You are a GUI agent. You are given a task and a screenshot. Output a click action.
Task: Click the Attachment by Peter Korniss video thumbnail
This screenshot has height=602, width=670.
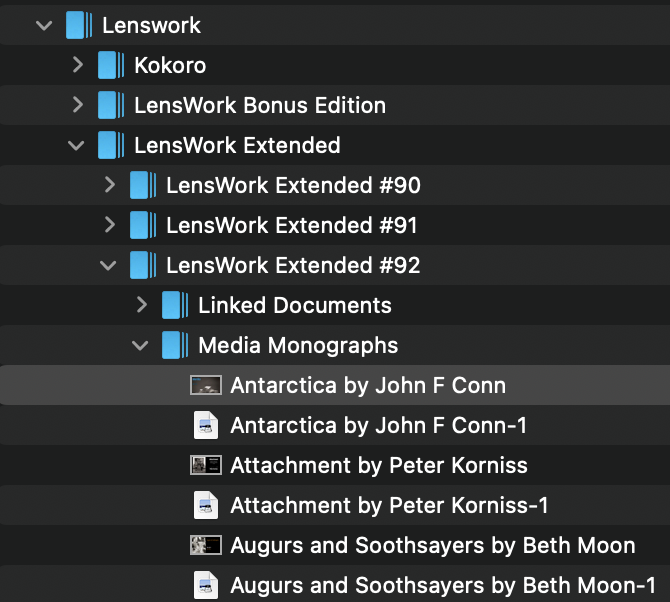point(206,465)
